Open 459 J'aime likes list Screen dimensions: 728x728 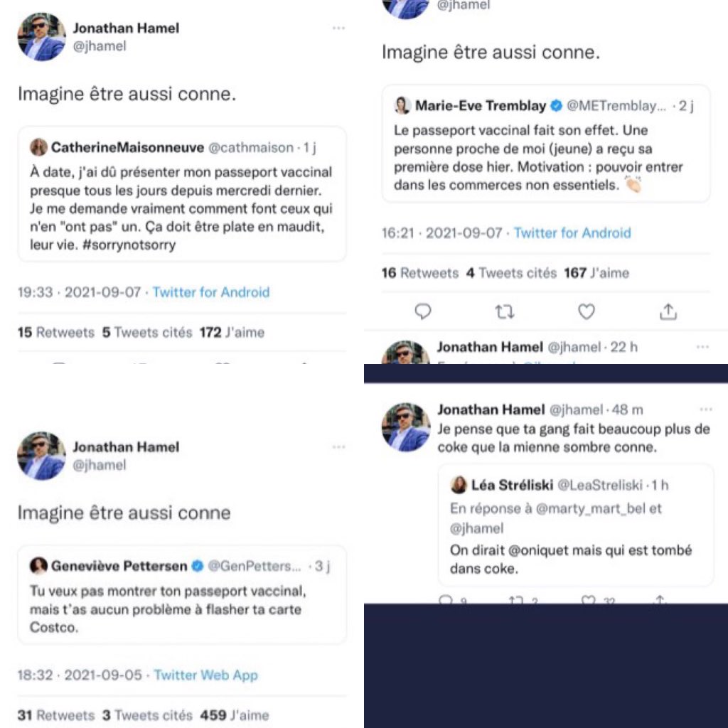(x=234, y=715)
